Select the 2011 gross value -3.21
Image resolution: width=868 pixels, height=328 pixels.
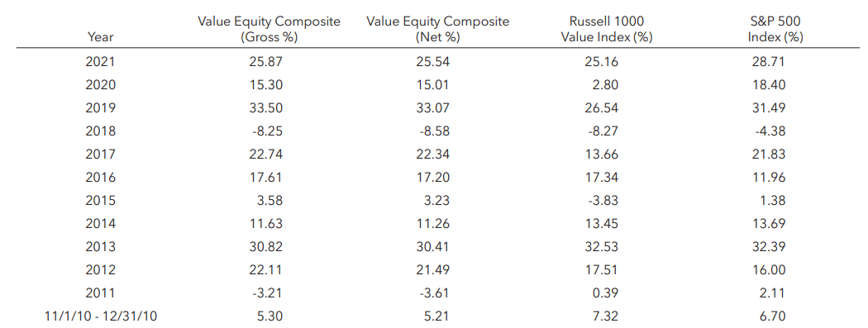(268, 293)
